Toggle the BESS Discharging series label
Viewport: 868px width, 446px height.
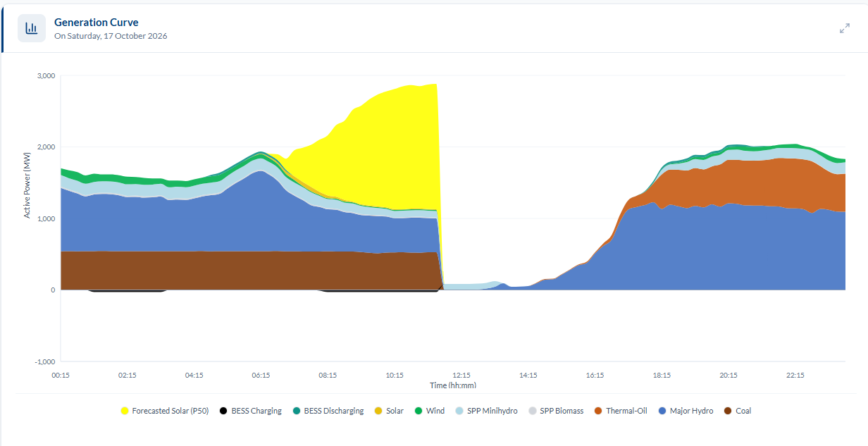334,411
